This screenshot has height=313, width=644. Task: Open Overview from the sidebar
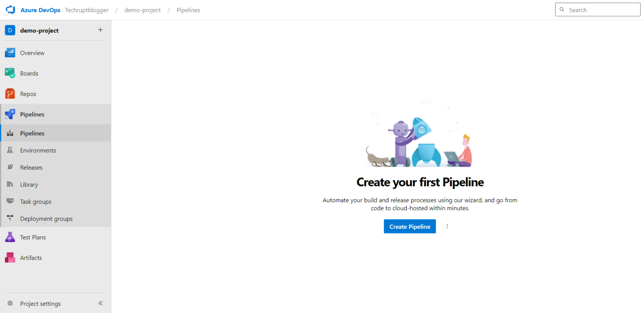point(32,52)
